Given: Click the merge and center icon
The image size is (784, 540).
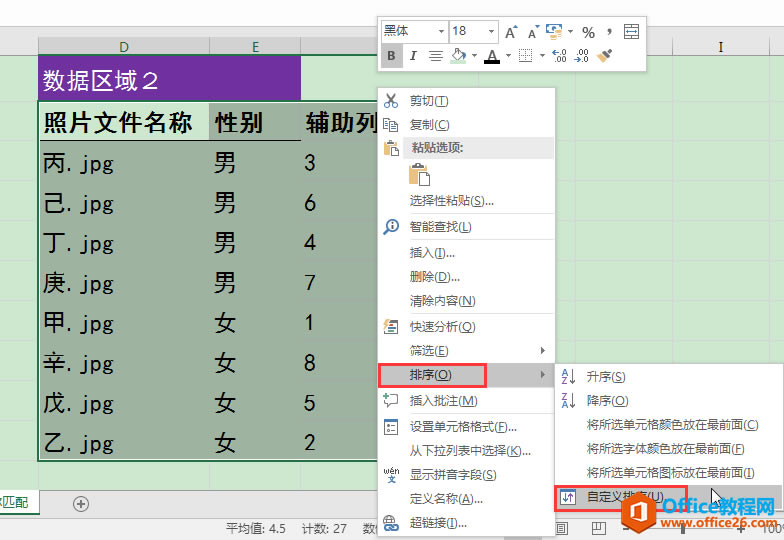Looking at the screenshot, I should pyautogui.click(x=631, y=32).
